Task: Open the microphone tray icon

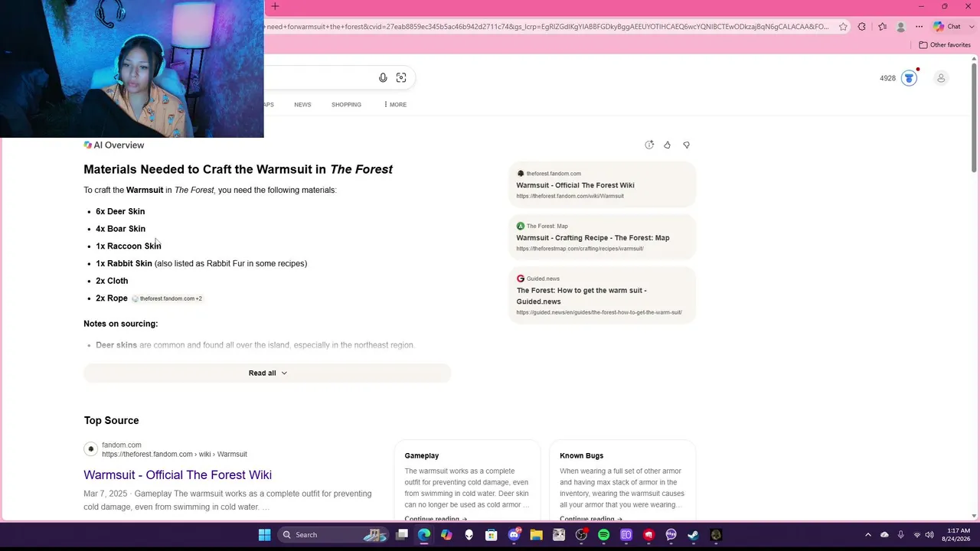Action: 900,535
